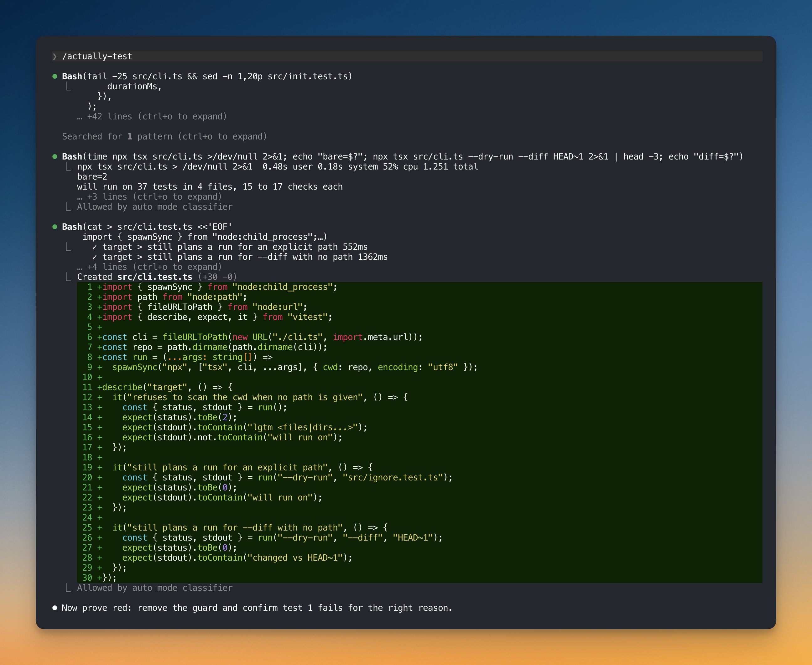Image resolution: width=812 pixels, height=665 pixels.
Task: Expand 'Searched for 1 pattern' result
Action: [164, 136]
